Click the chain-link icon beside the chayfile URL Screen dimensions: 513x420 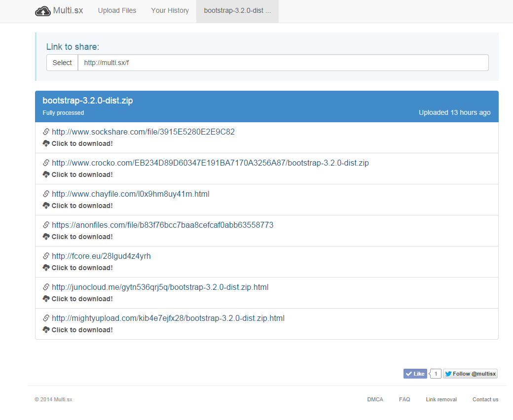coord(46,194)
